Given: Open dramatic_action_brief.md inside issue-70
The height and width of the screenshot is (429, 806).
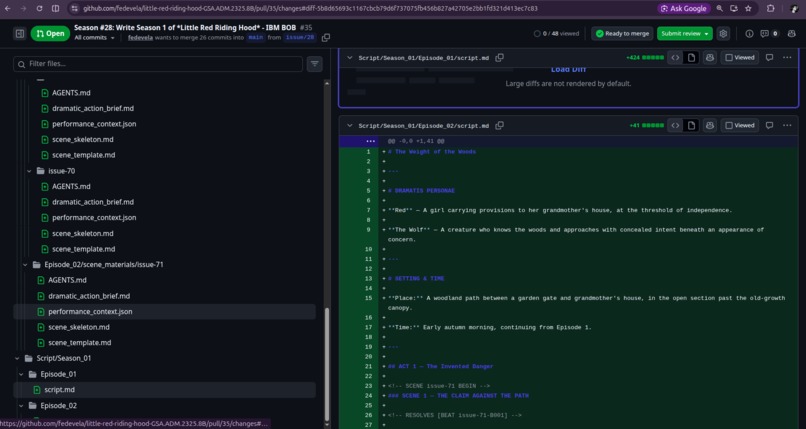Looking at the screenshot, I should 93,202.
